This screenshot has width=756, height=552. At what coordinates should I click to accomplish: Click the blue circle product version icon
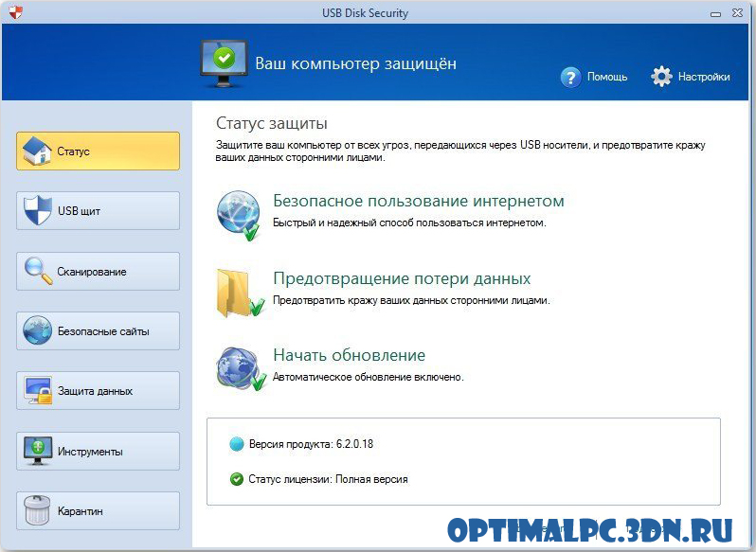pos(237,444)
